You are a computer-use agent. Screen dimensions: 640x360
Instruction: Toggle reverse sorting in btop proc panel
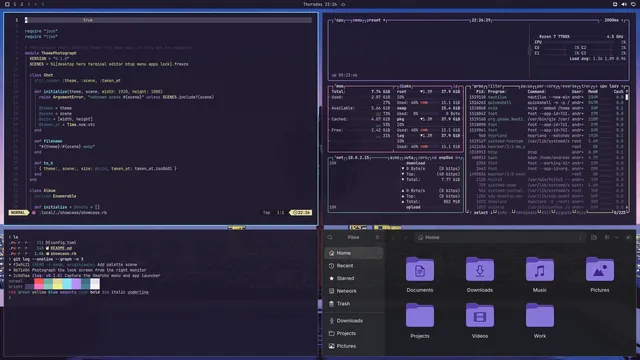(x=569, y=86)
